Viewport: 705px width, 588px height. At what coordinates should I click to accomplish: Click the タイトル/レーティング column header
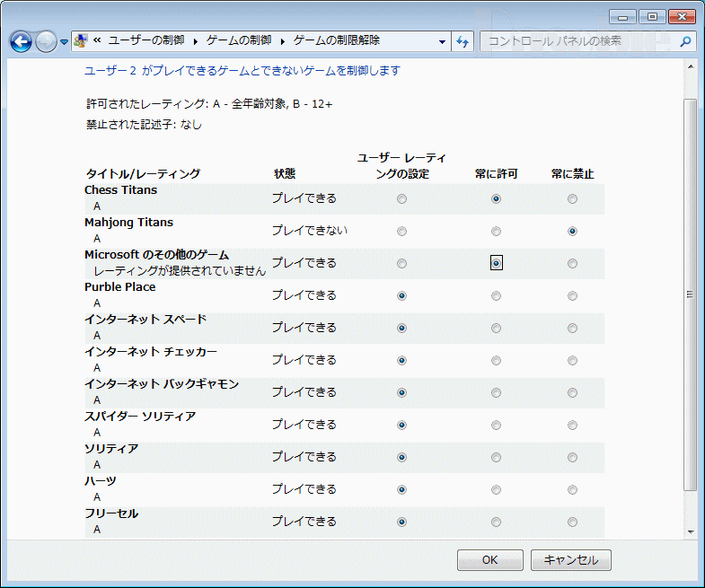[x=144, y=174]
